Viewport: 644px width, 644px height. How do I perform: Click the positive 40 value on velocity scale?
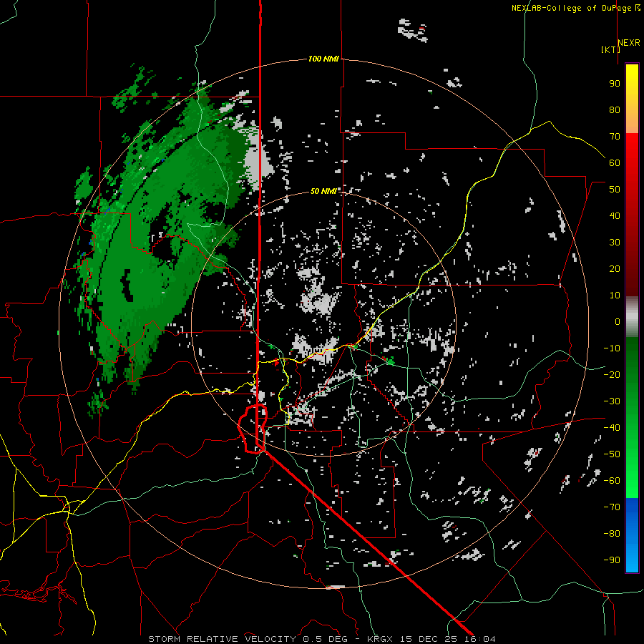click(x=615, y=216)
